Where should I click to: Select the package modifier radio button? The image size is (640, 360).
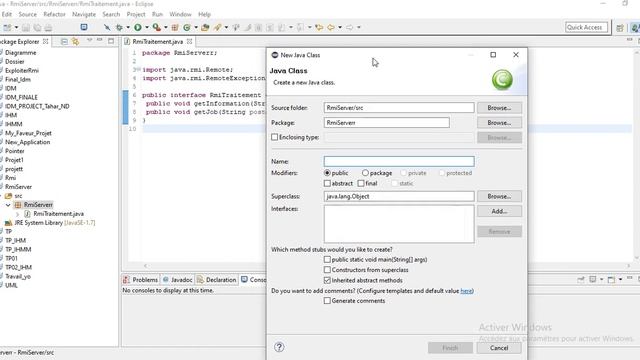(x=365, y=173)
